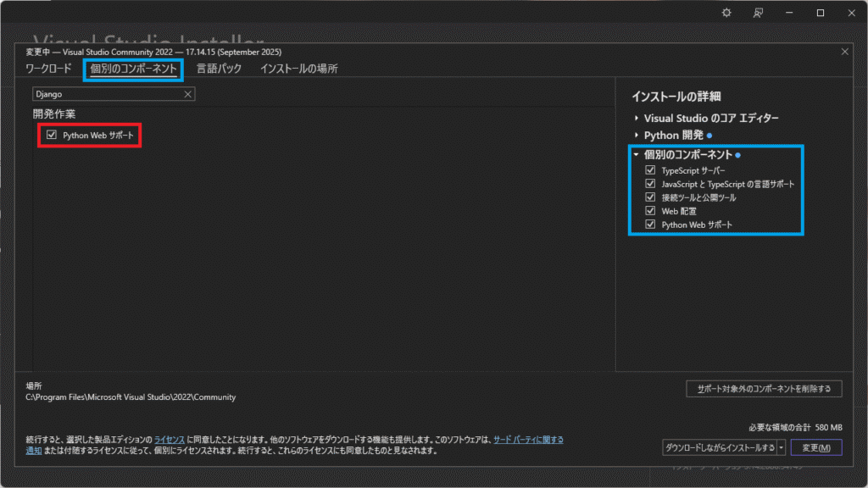Uncheck TypeScript サーバー in installation details
This screenshot has width=868, height=488.
pos(650,170)
